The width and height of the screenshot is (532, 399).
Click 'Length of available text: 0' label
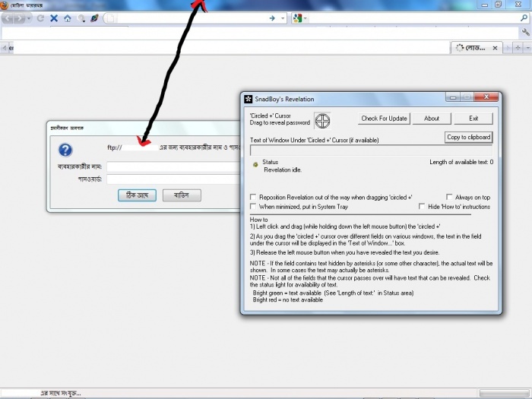point(461,162)
